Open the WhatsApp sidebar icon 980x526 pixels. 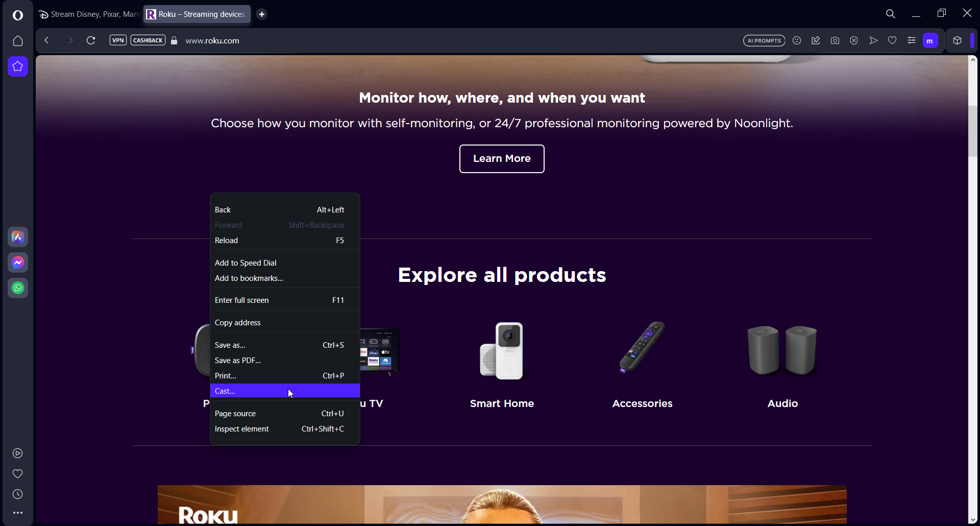point(18,288)
